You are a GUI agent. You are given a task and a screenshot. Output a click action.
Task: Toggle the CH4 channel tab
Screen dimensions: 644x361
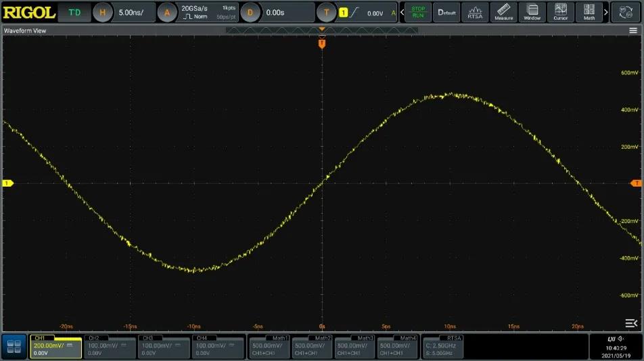pos(218,347)
